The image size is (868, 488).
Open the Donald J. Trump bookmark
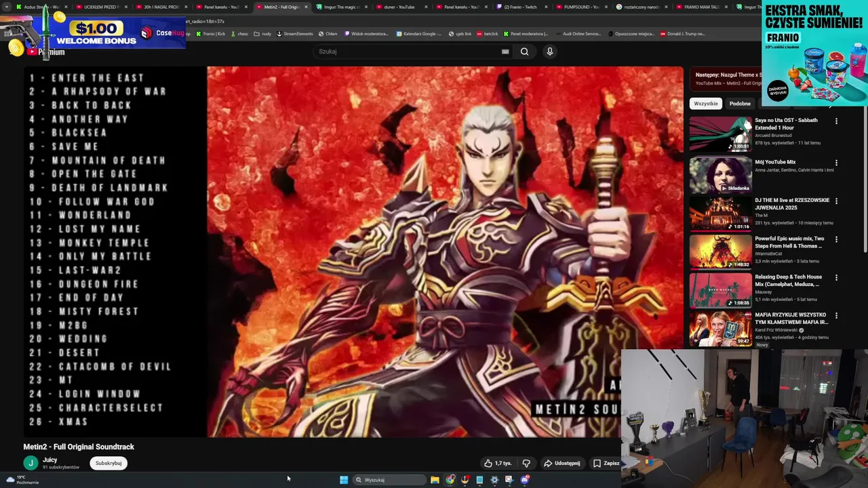[x=683, y=33]
